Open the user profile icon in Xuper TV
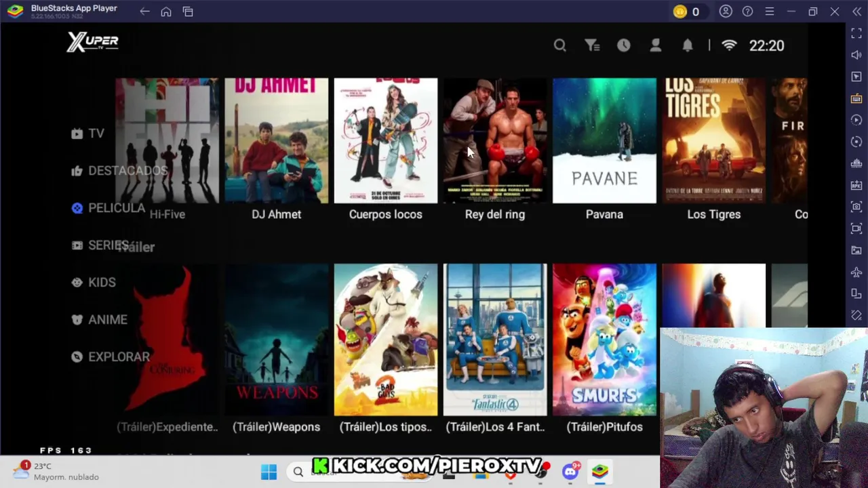The height and width of the screenshot is (488, 868). 656,45
